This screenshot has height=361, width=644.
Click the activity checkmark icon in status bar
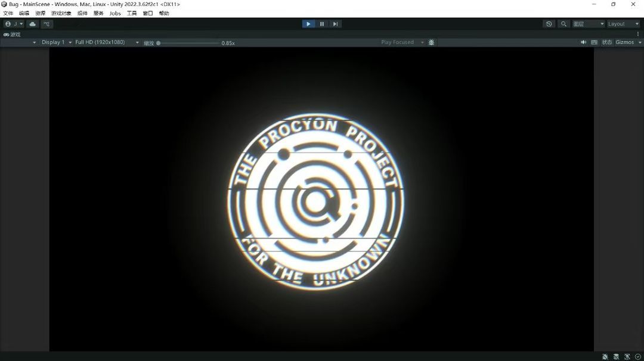click(637, 356)
